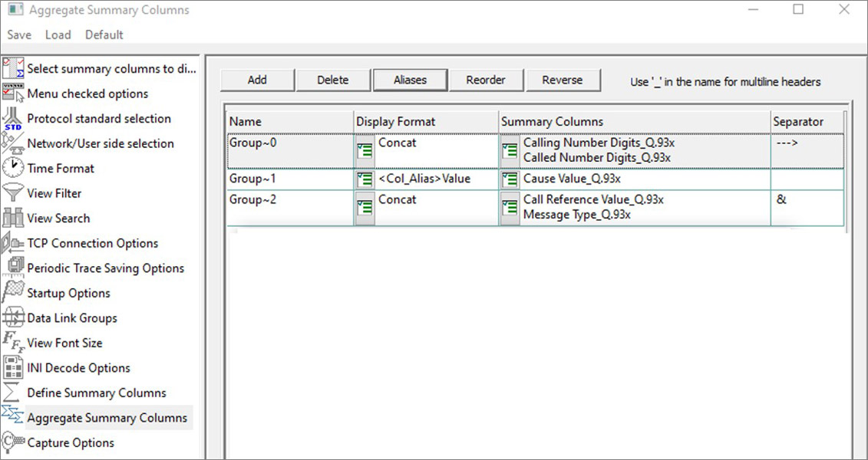Click the Capture Options icon
Image resolution: width=868 pixels, height=460 pixels.
(13, 442)
